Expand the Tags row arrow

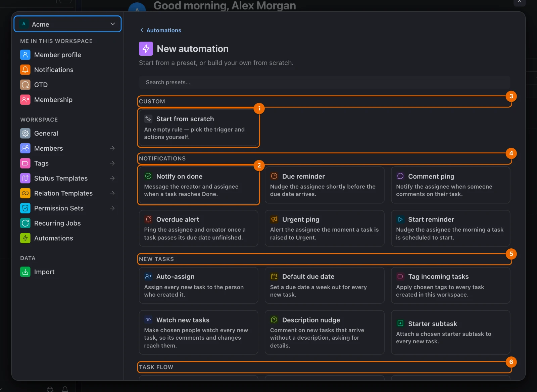click(x=112, y=163)
